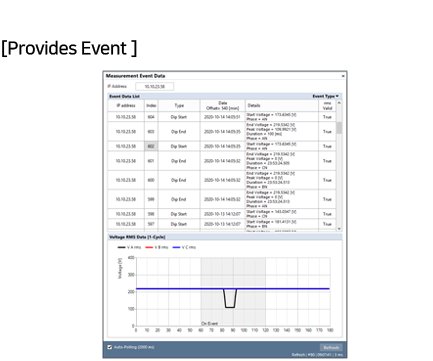
Task: Click the event list scrollbar up arrow
Action: coord(339,103)
